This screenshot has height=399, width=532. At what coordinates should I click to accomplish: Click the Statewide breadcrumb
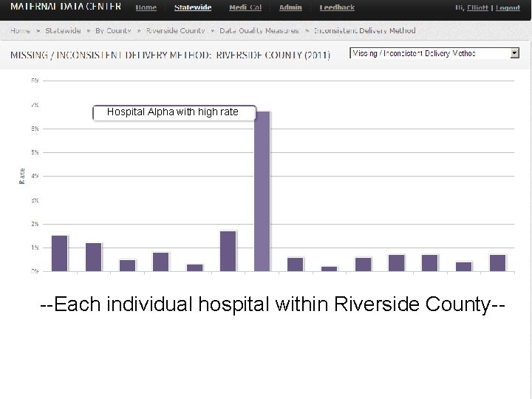[63, 30]
